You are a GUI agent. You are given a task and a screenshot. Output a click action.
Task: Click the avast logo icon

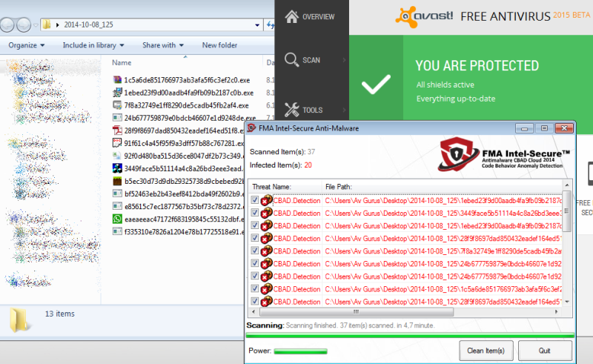pos(406,16)
